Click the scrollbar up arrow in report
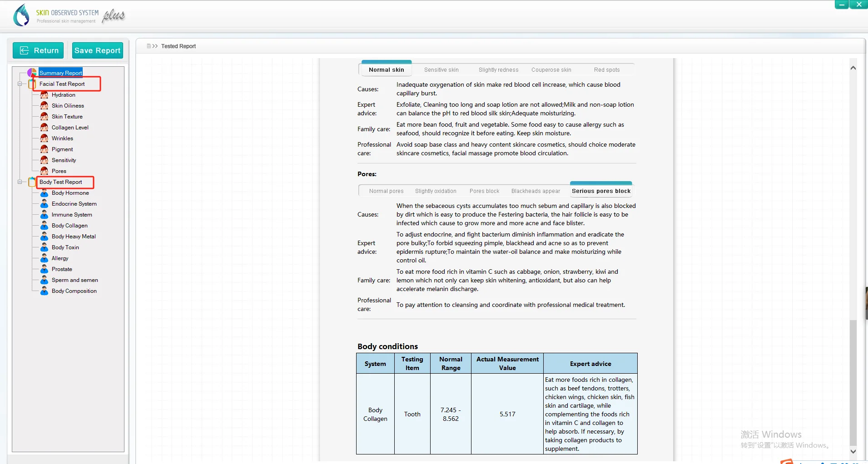The image size is (868, 464). (853, 68)
